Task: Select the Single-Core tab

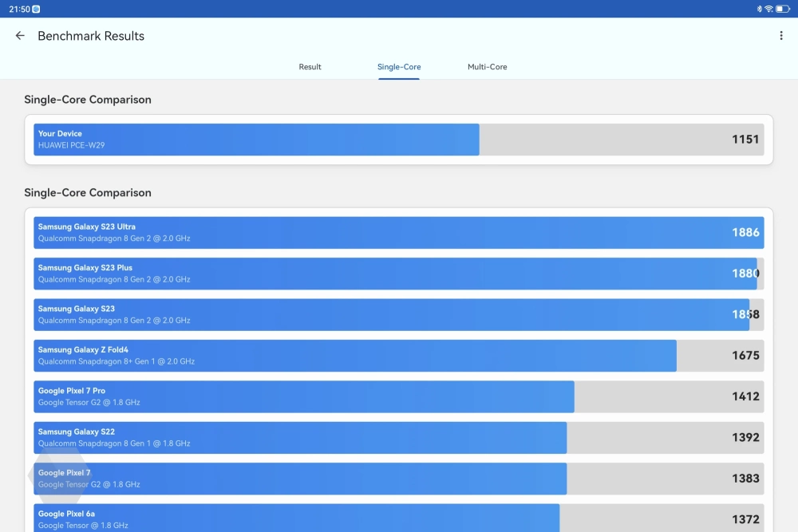Action: click(x=399, y=67)
